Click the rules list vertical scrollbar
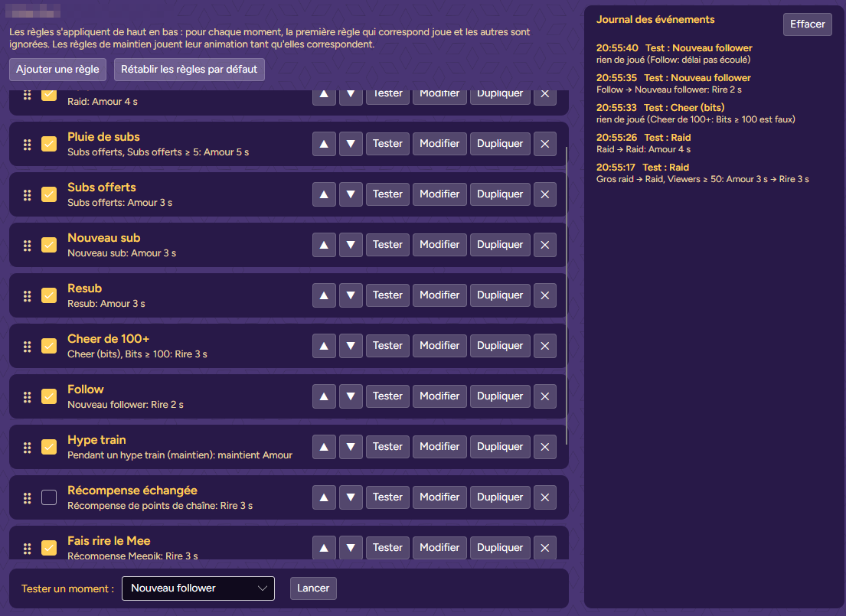 [x=567, y=295]
